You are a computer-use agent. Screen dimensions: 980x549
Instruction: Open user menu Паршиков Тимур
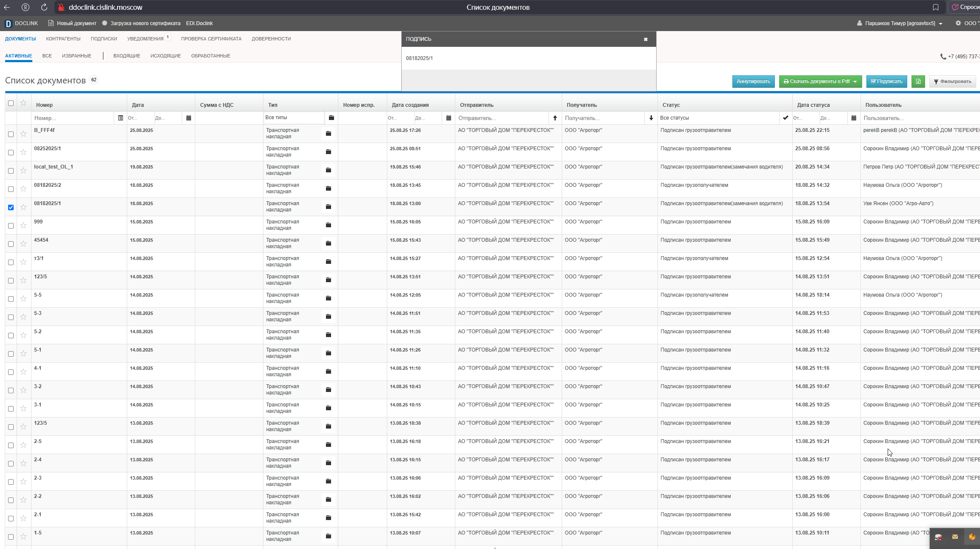[x=900, y=23]
